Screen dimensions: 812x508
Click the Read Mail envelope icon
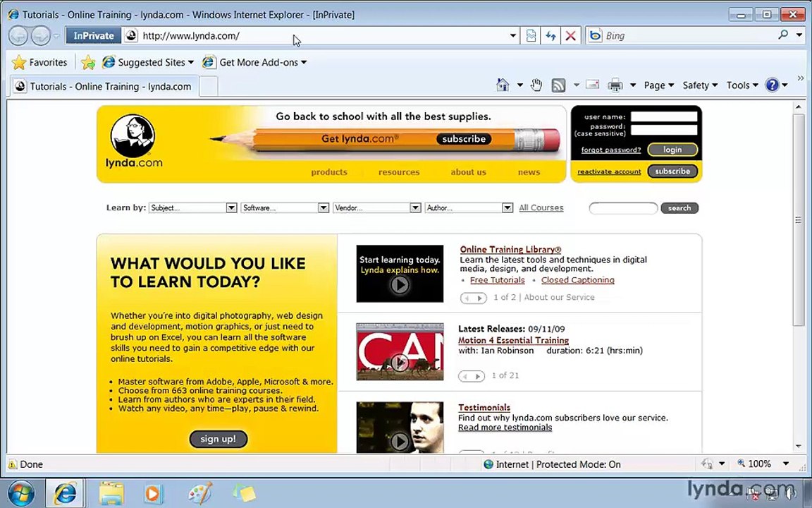pyautogui.click(x=592, y=85)
